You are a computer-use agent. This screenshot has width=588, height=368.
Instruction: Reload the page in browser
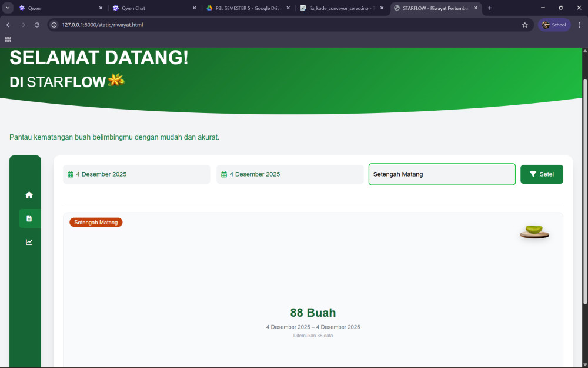tap(37, 25)
